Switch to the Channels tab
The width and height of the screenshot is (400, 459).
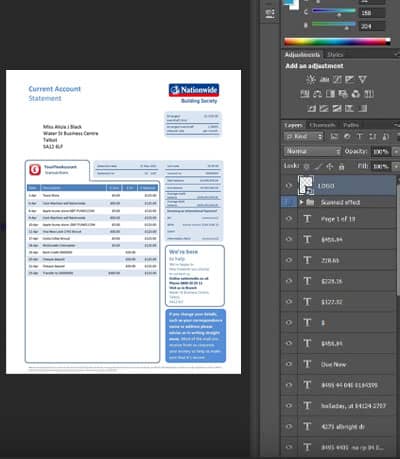[x=322, y=125]
